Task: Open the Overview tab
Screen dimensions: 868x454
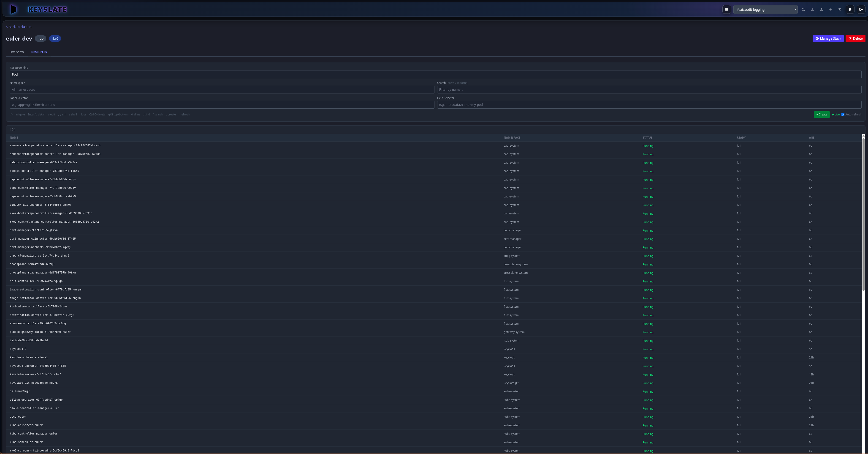Action: pyautogui.click(x=16, y=52)
